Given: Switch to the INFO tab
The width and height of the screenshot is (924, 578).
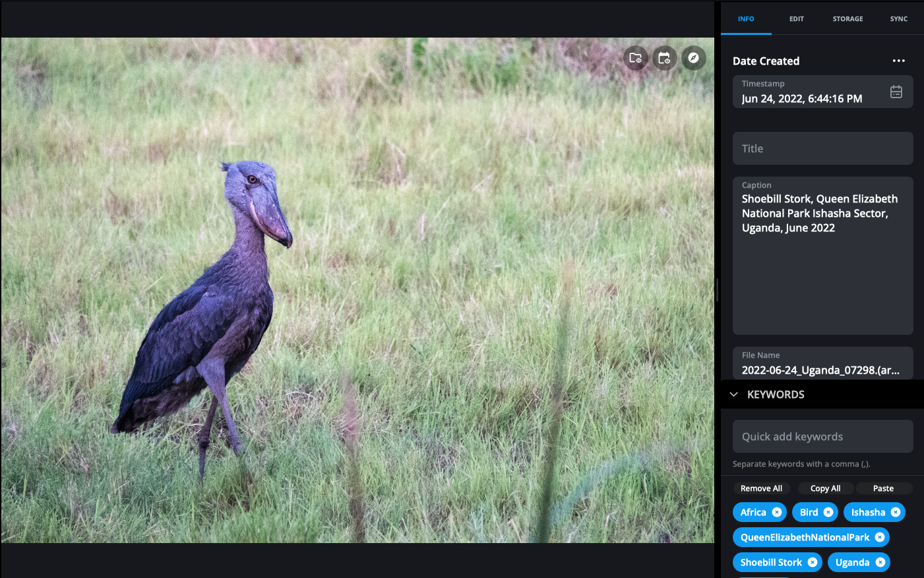Looking at the screenshot, I should point(746,18).
